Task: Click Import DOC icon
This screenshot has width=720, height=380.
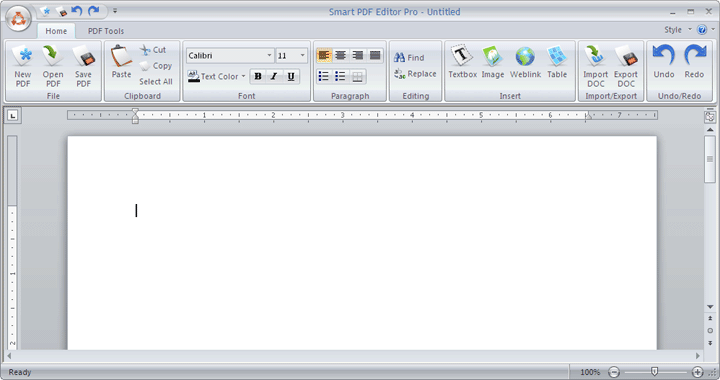Action: click(x=596, y=67)
